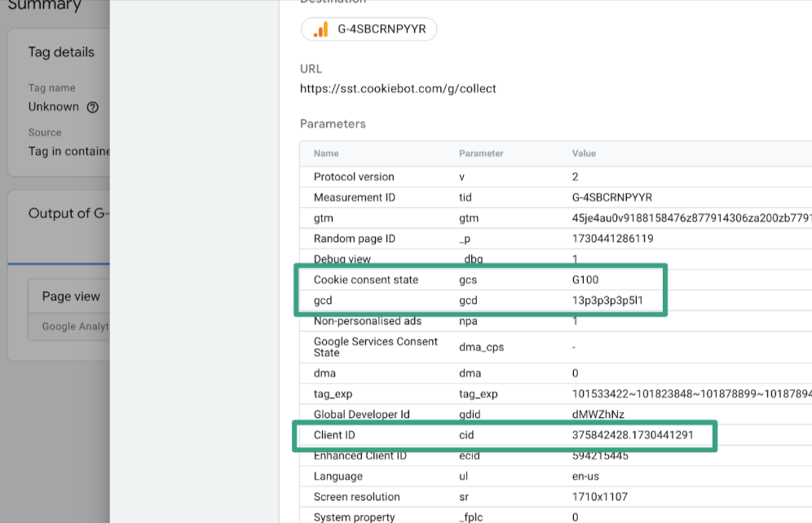Click the Tag in container source value
This screenshot has height=523, width=812.
click(68, 152)
